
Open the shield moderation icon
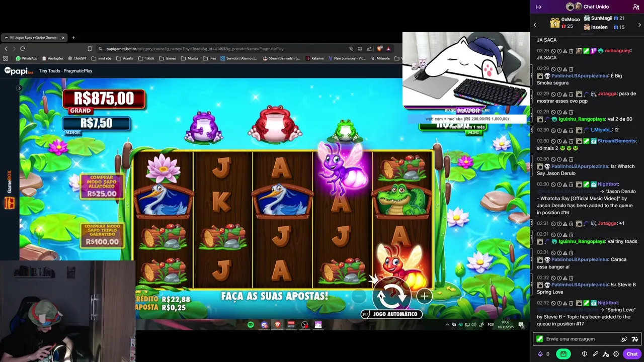point(584,354)
